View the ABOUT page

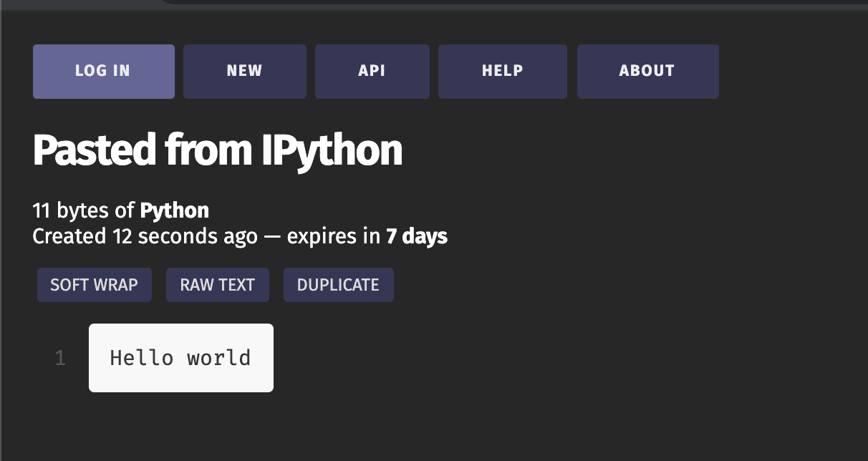click(647, 71)
